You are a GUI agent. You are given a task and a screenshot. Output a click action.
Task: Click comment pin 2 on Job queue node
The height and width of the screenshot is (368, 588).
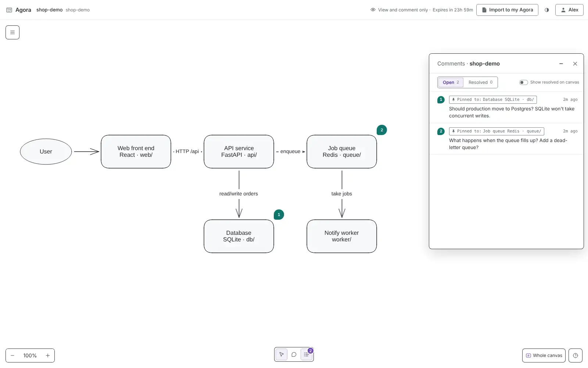382,130
